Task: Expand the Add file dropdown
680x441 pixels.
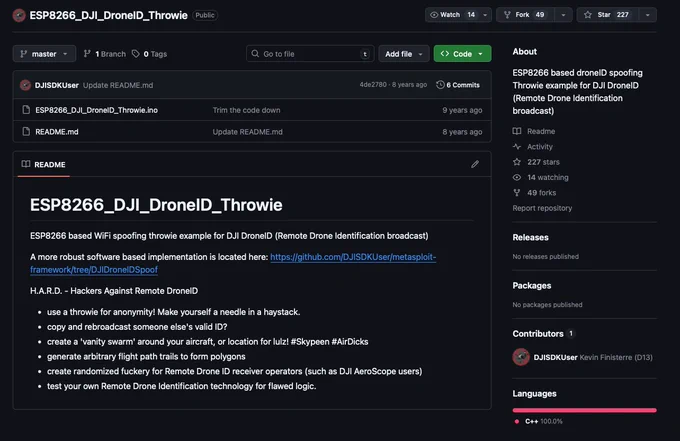Action: point(404,54)
